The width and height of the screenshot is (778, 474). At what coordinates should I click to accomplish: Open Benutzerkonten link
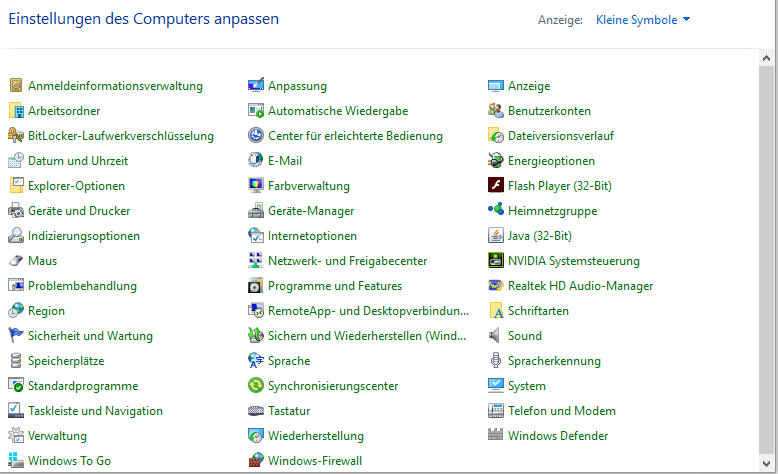click(549, 111)
